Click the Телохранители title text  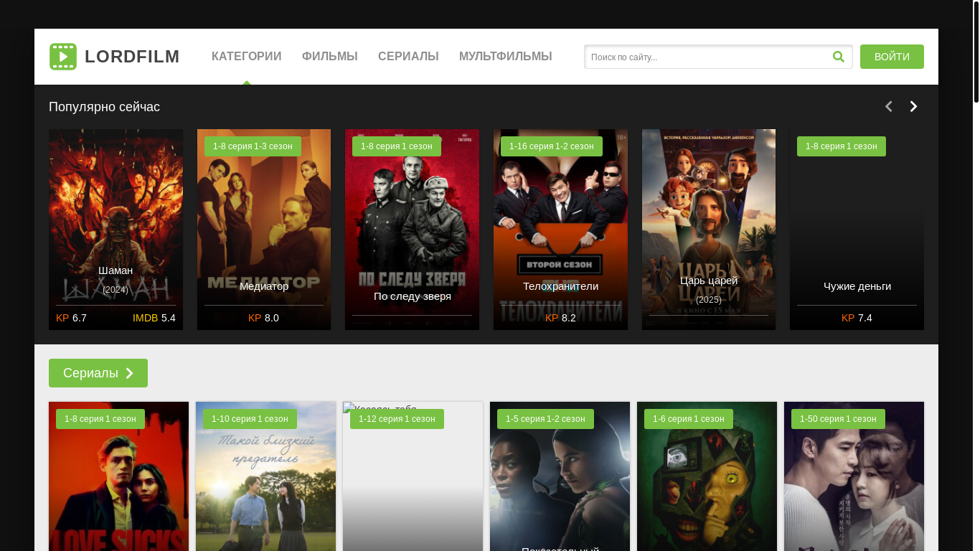560,286
